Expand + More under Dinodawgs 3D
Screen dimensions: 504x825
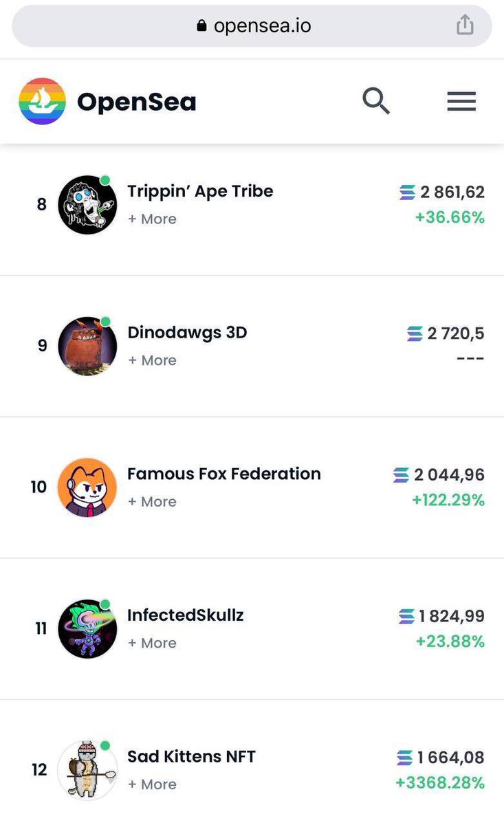tap(152, 360)
